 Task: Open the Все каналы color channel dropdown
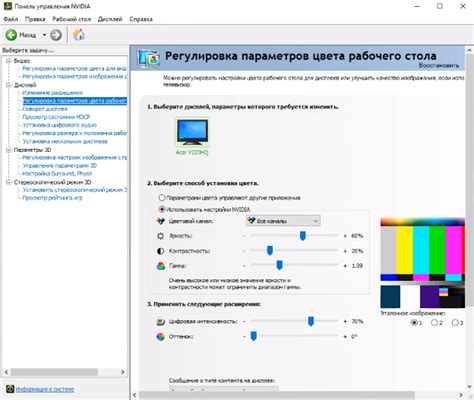(x=283, y=221)
